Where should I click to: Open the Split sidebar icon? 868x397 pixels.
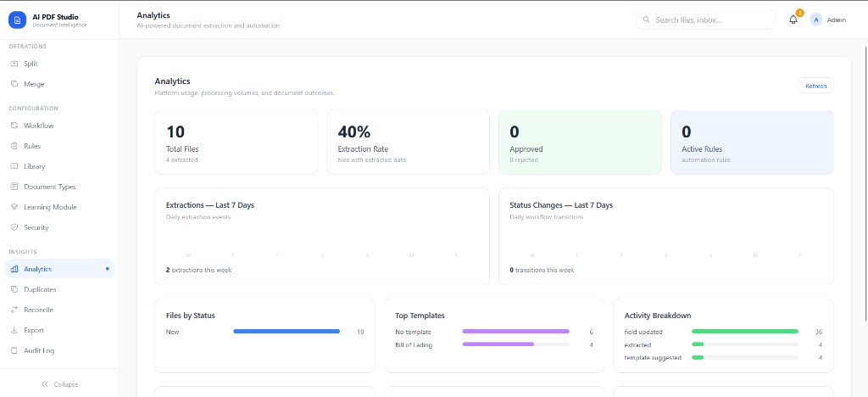coord(14,64)
